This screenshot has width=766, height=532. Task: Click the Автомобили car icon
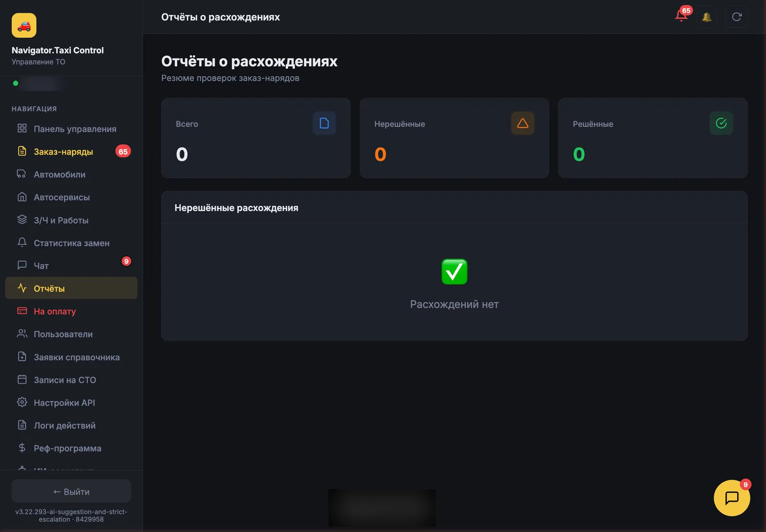pos(22,174)
